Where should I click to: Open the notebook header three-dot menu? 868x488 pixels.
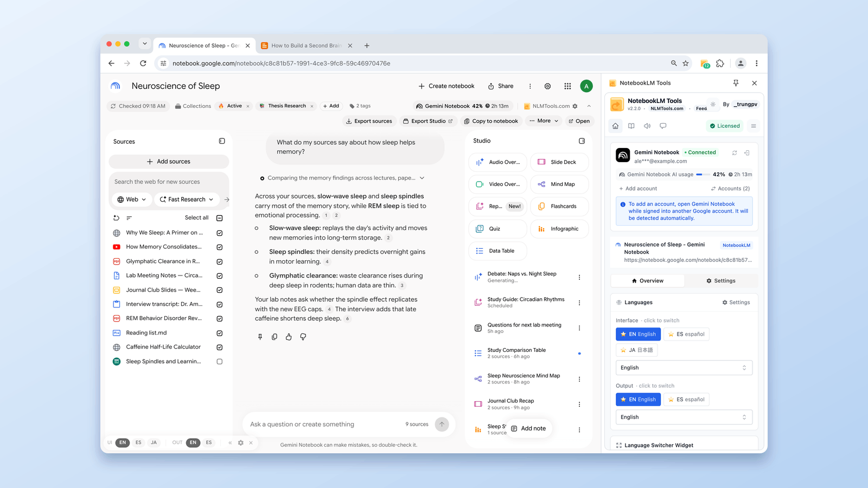coord(530,86)
